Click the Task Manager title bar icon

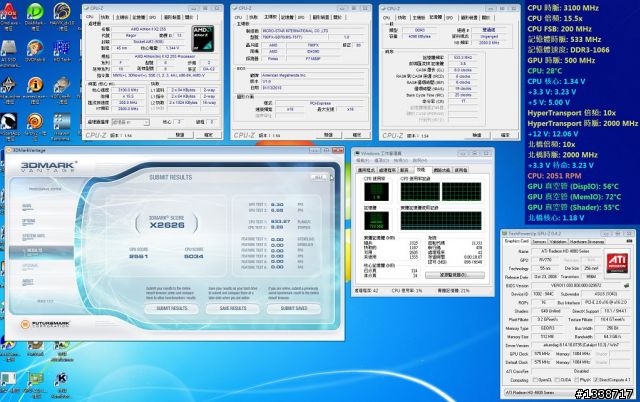357,153
